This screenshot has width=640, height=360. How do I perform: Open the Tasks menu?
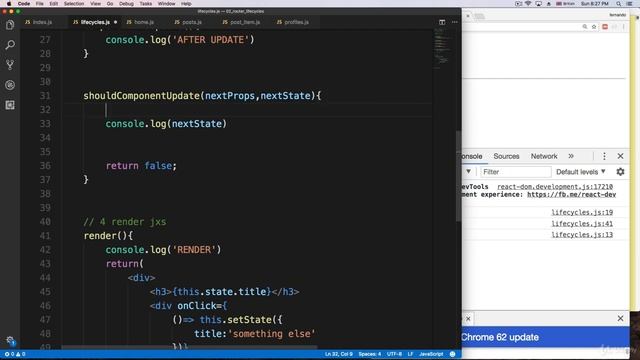tap(146, 4)
